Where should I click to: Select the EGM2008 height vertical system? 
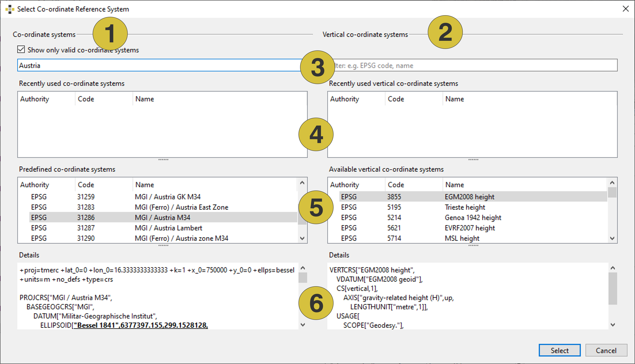[473, 197]
